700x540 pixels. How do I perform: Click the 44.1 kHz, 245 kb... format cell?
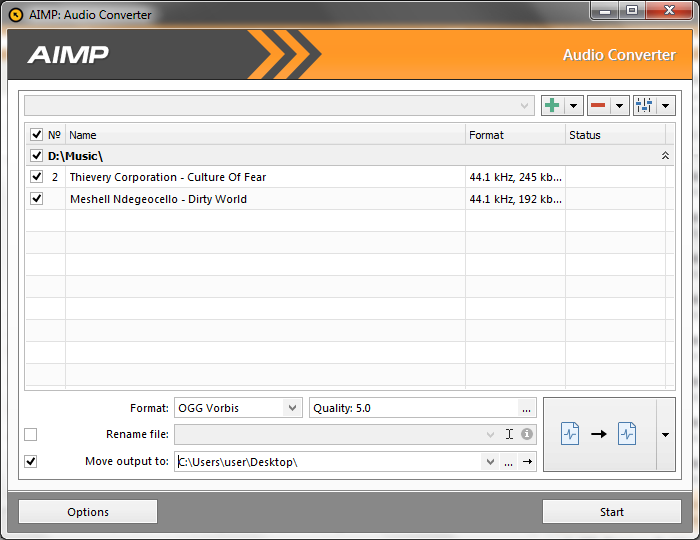pyautogui.click(x=516, y=177)
